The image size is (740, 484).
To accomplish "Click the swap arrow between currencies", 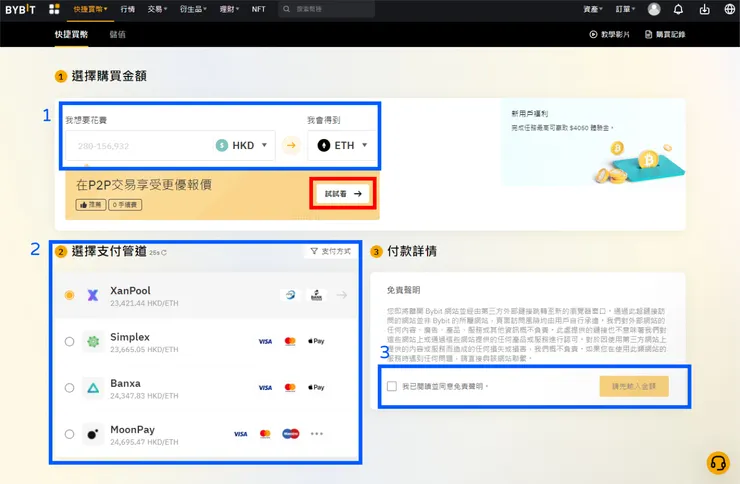I will pyautogui.click(x=291, y=145).
